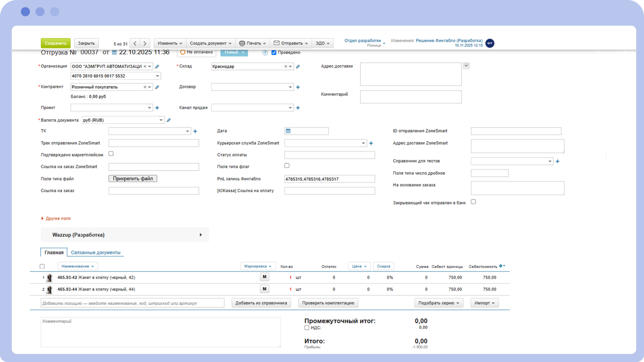
Task: Click the help question mark icon
Action: coord(265,53)
